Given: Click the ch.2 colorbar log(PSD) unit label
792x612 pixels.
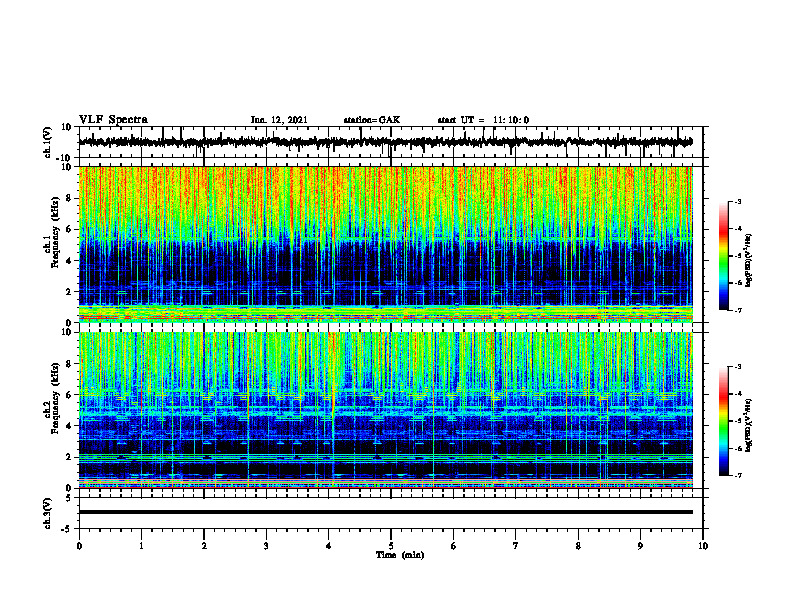Looking at the screenshot, I should pos(748,425).
